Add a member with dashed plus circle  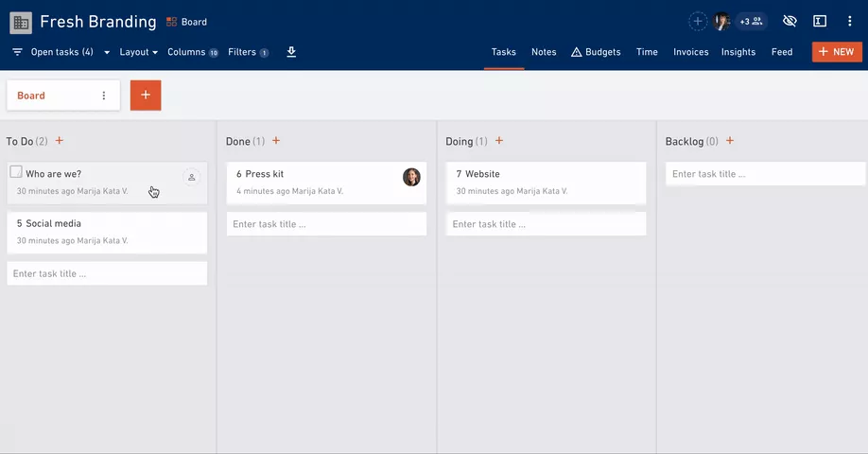[698, 22]
